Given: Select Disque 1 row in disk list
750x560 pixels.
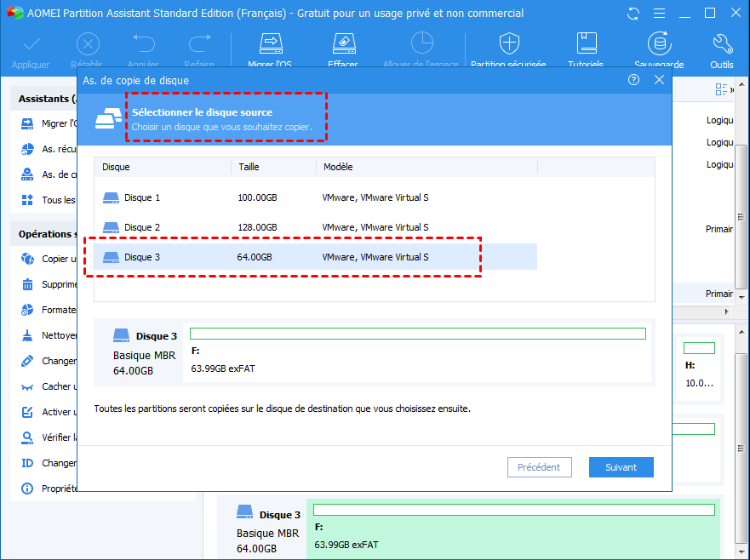Looking at the screenshot, I should pos(316,197).
